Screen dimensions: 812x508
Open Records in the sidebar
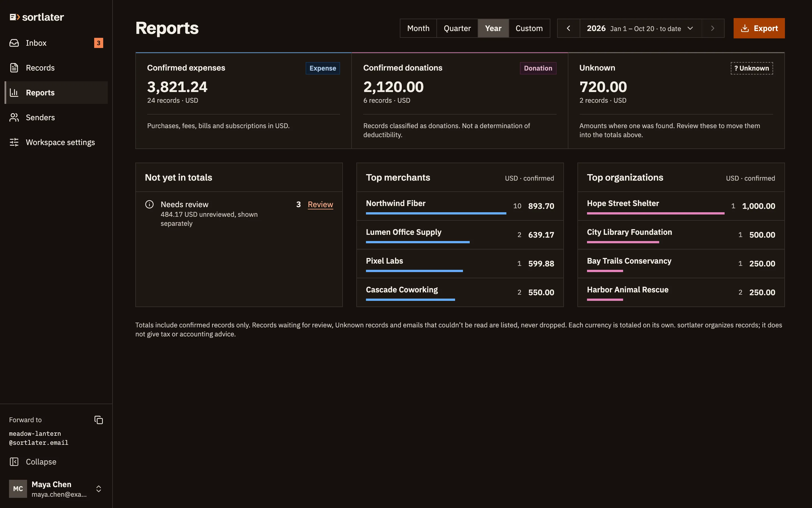coord(56,68)
